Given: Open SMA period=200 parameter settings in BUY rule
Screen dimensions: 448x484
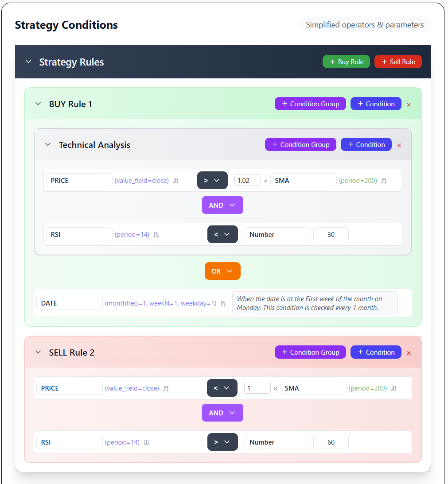Looking at the screenshot, I should click(x=384, y=180).
